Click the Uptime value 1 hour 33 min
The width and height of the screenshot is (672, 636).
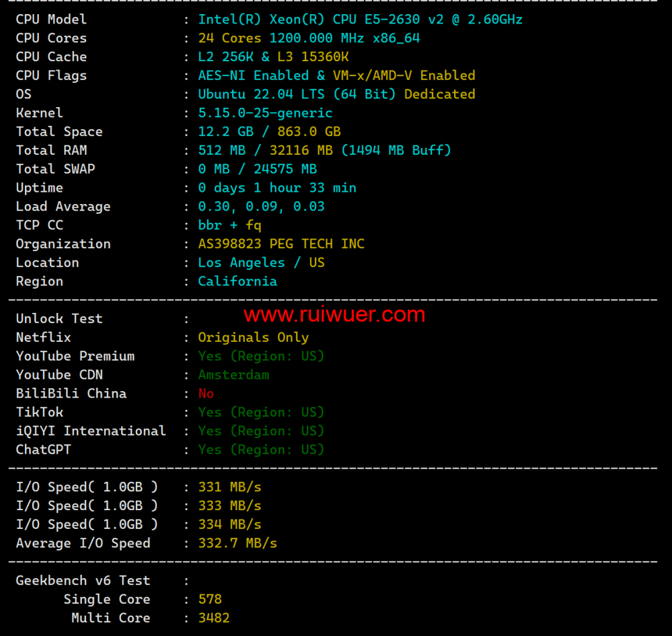[276, 188]
